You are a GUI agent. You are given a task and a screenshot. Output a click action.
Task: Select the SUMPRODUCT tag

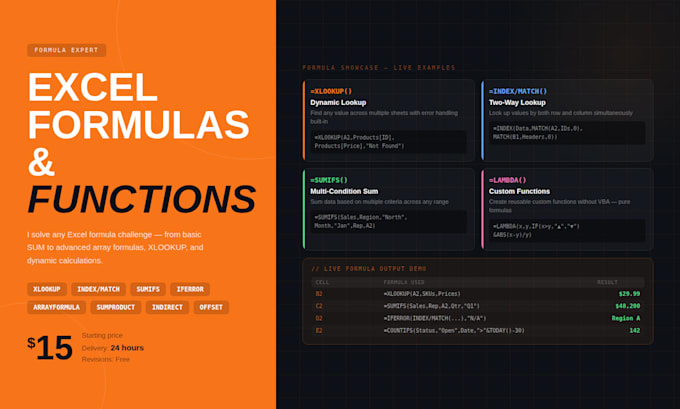tap(116, 308)
